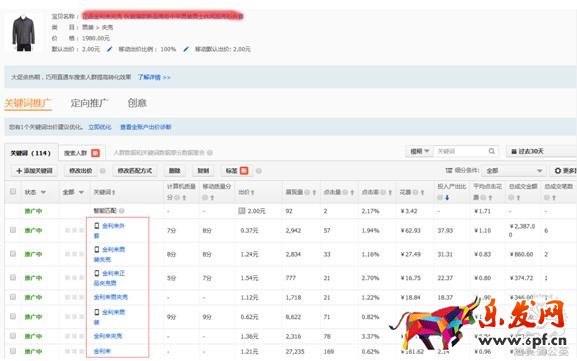Switch to the 定向推广 tab
577x361 pixels.
tap(89, 103)
